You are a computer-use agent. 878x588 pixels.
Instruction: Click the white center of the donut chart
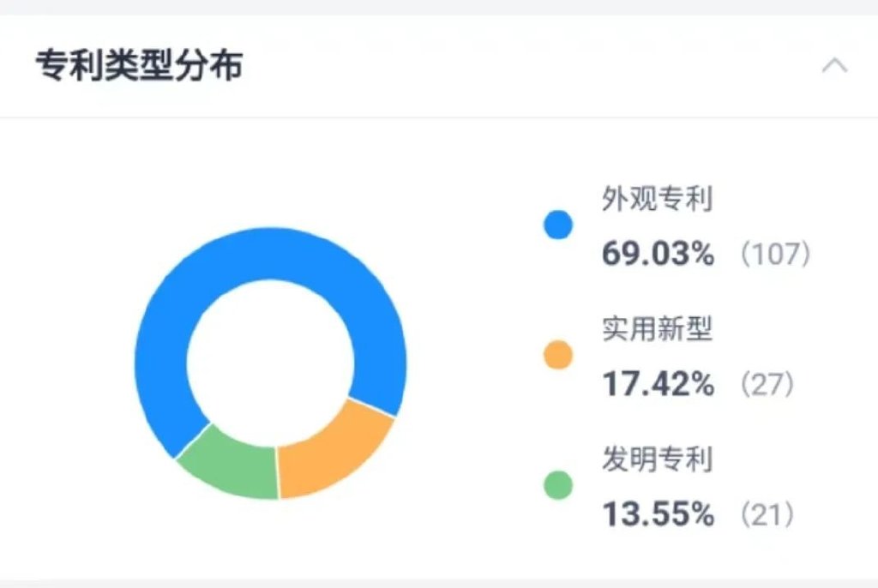(x=272, y=362)
